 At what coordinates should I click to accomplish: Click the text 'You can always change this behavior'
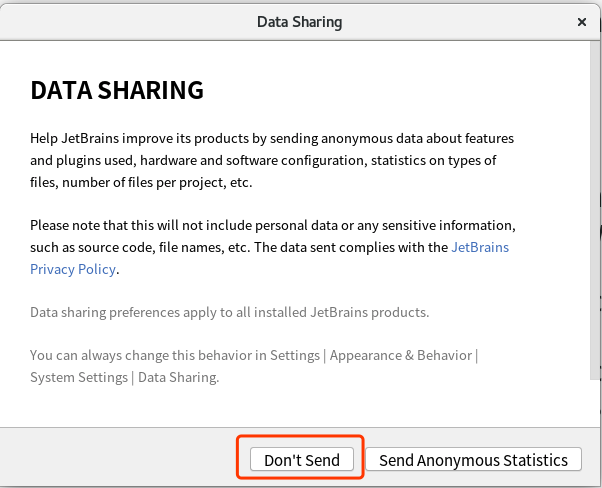coord(254,366)
